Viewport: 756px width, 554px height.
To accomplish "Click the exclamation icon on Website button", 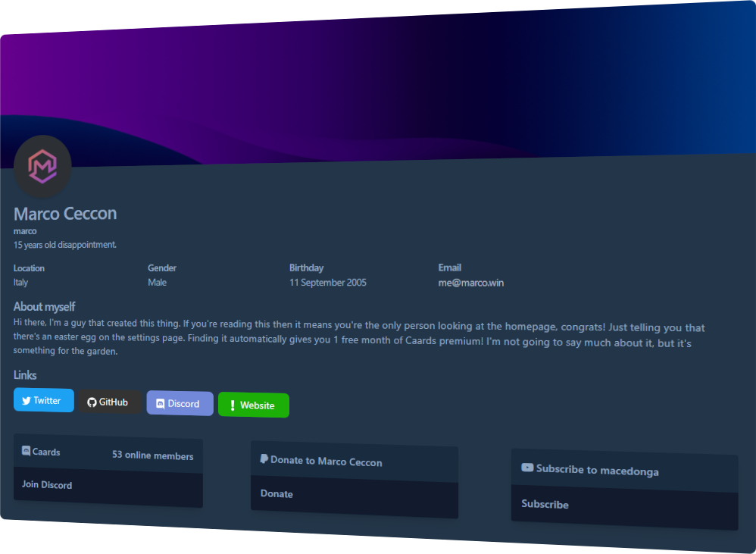I will 233,405.
